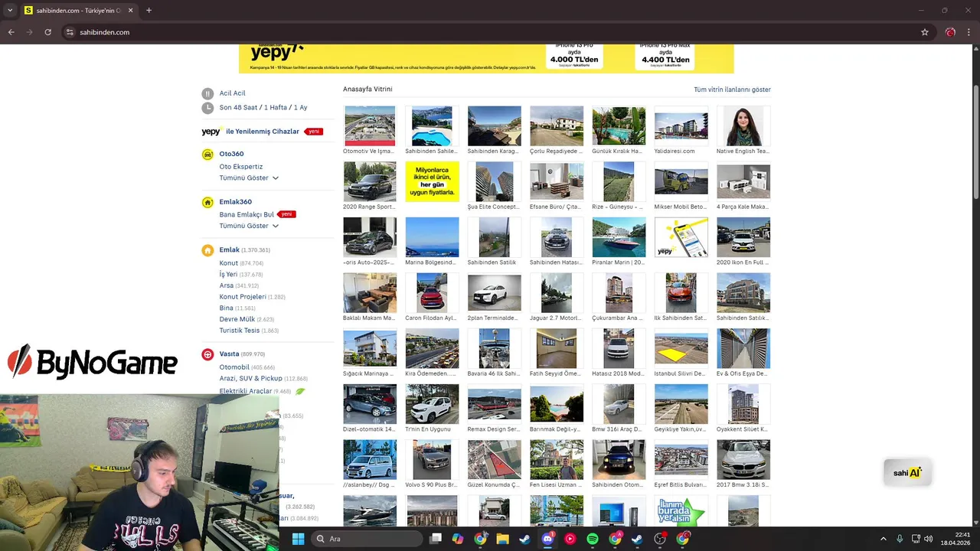Open the Konut Projeleri category
Image resolution: width=980 pixels, height=551 pixels.
click(243, 296)
